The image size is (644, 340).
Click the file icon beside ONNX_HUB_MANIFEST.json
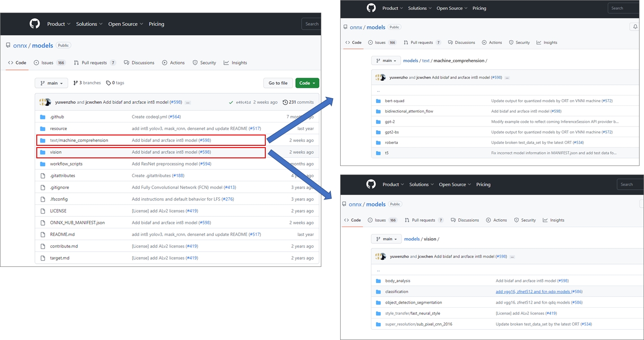coord(43,222)
